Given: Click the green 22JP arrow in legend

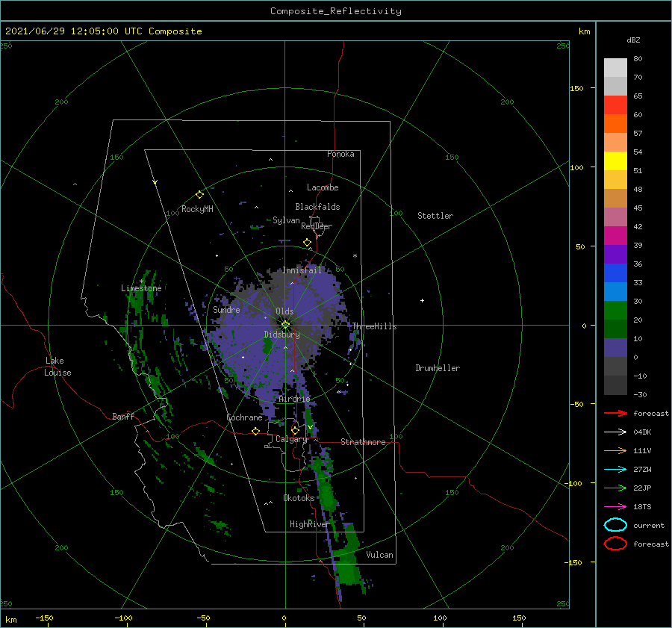Looking at the screenshot, I should pyautogui.click(x=615, y=488).
